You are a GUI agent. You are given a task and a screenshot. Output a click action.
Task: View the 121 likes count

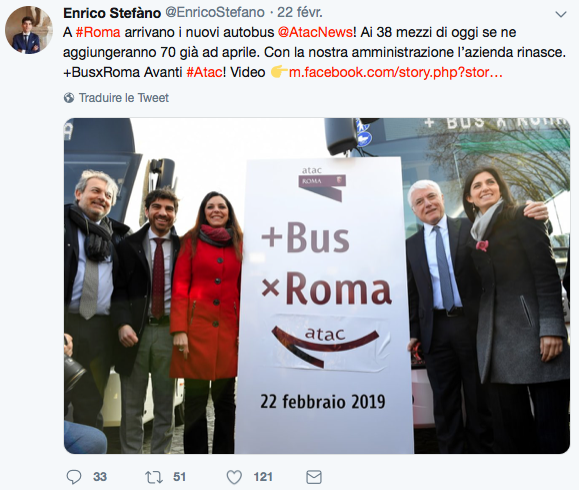263,477
